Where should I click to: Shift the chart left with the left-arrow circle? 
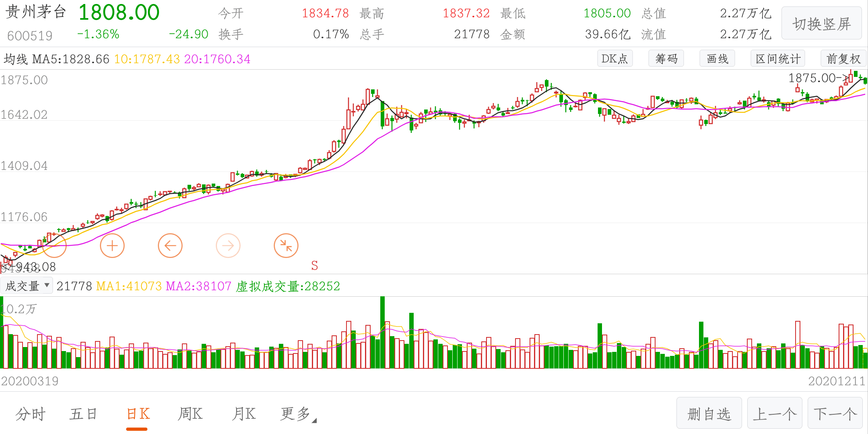170,246
